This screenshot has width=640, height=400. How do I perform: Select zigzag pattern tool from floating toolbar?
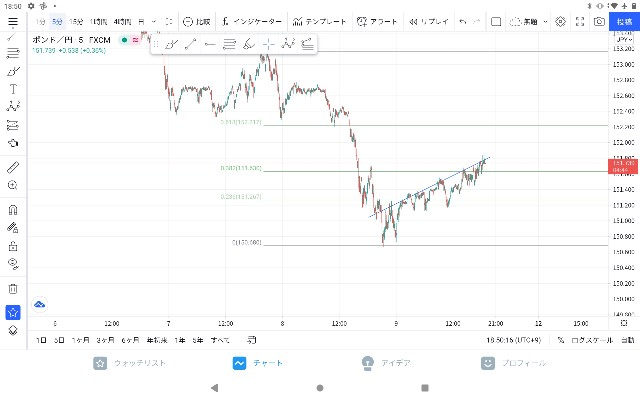[x=288, y=44]
